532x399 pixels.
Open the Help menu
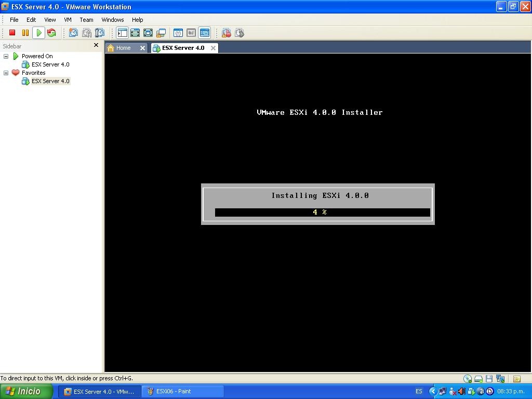137,20
